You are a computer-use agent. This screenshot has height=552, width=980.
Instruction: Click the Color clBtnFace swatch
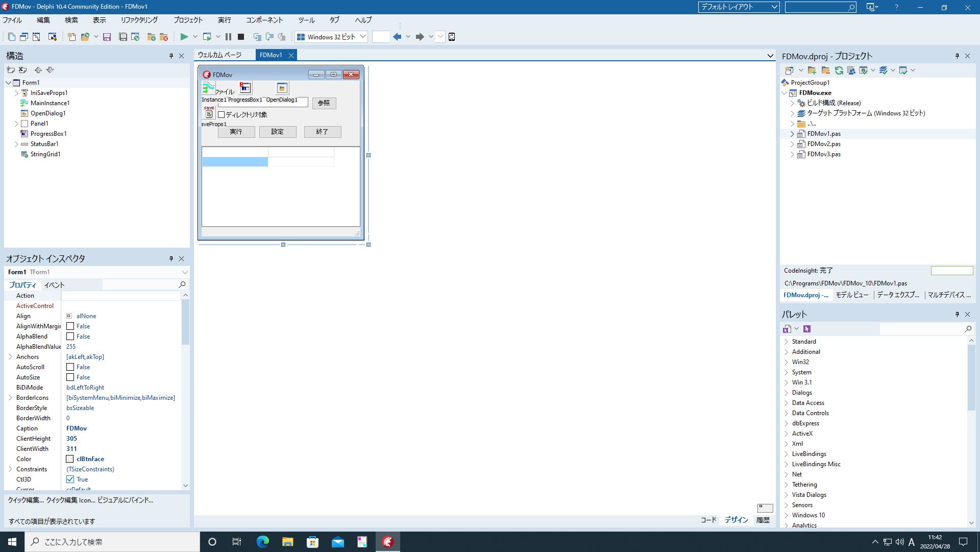(70, 459)
